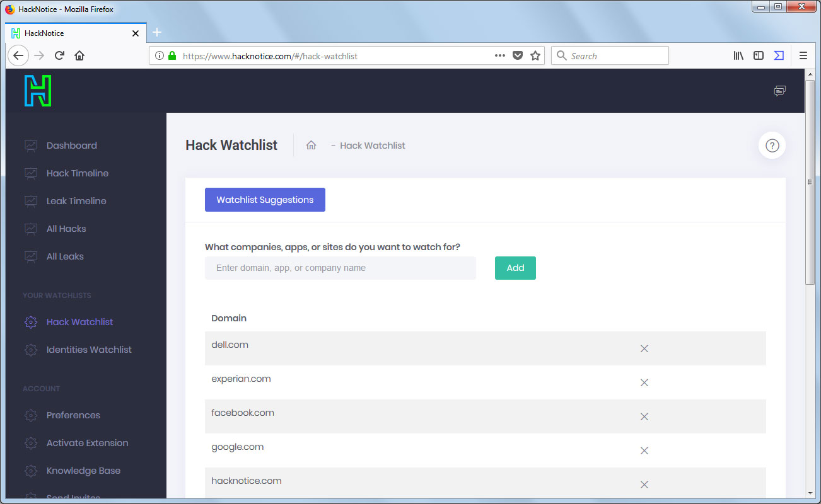
Task: Click the google.com domain text
Action: pyautogui.click(x=237, y=447)
